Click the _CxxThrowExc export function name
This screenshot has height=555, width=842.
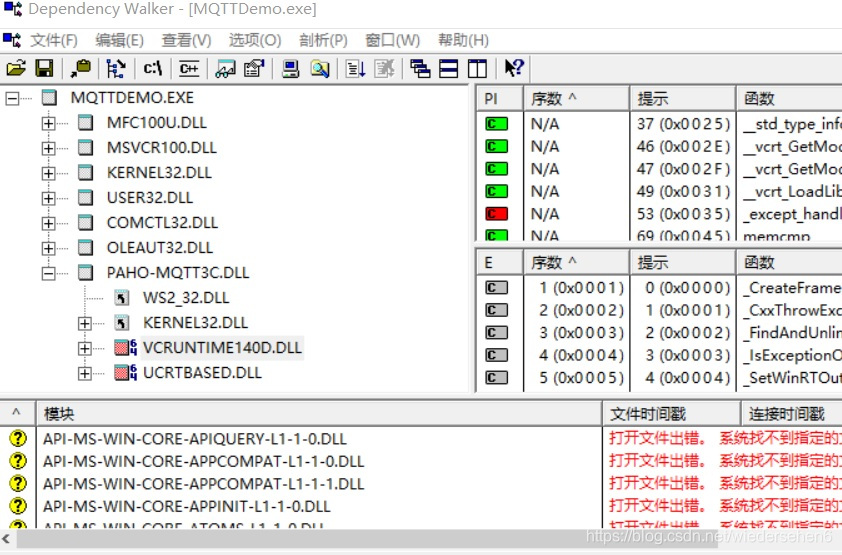(792, 310)
